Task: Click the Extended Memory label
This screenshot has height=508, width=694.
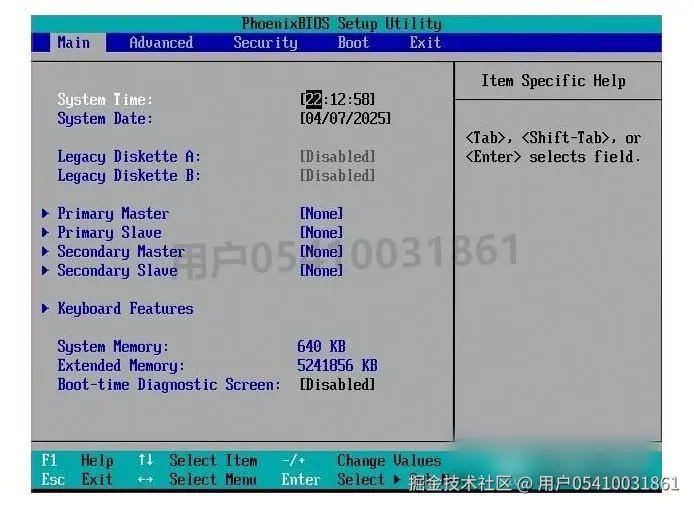Action: 121,366
